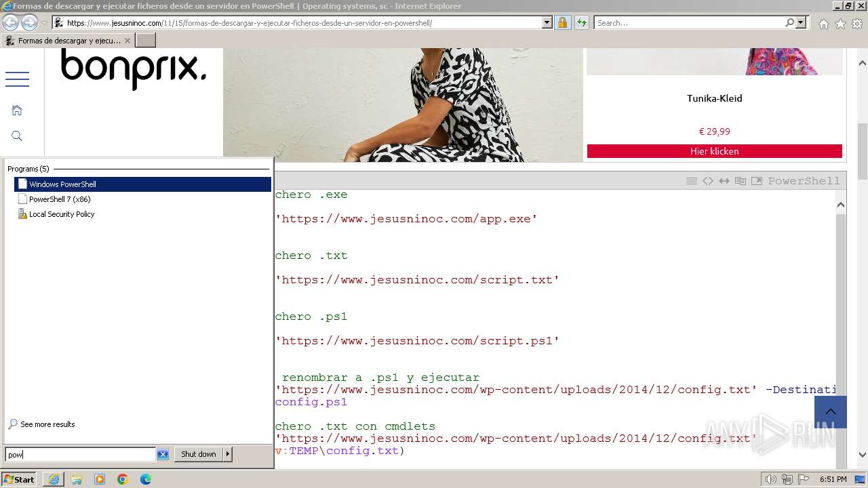Image resolution: width=868 pixels, height=488 pixels.
Task: Open the volume tray icon
Action: pyautogui.click(x=771, y=479)
